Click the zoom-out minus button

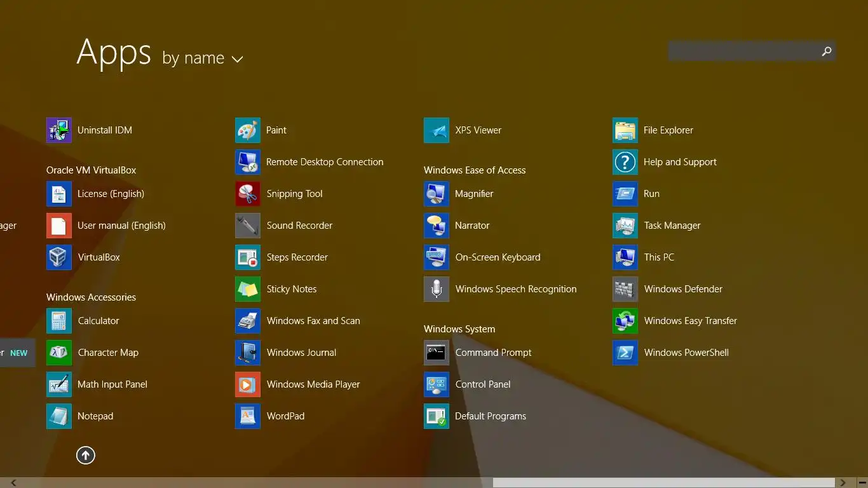pos(862,483)
